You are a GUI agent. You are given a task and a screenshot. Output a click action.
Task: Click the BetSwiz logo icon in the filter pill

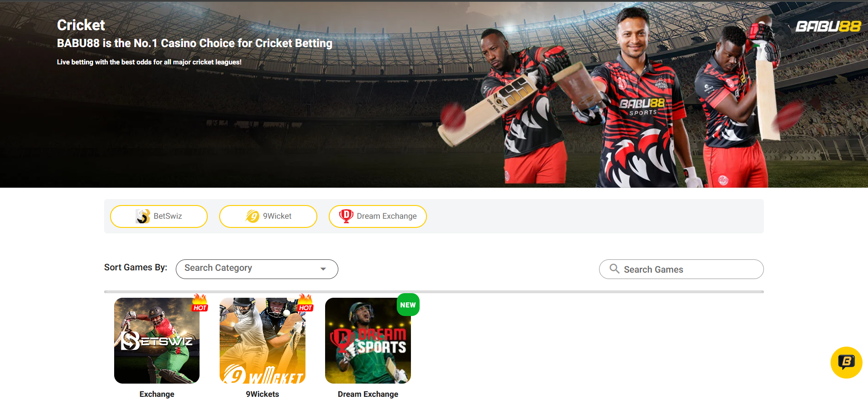[143, 216]
